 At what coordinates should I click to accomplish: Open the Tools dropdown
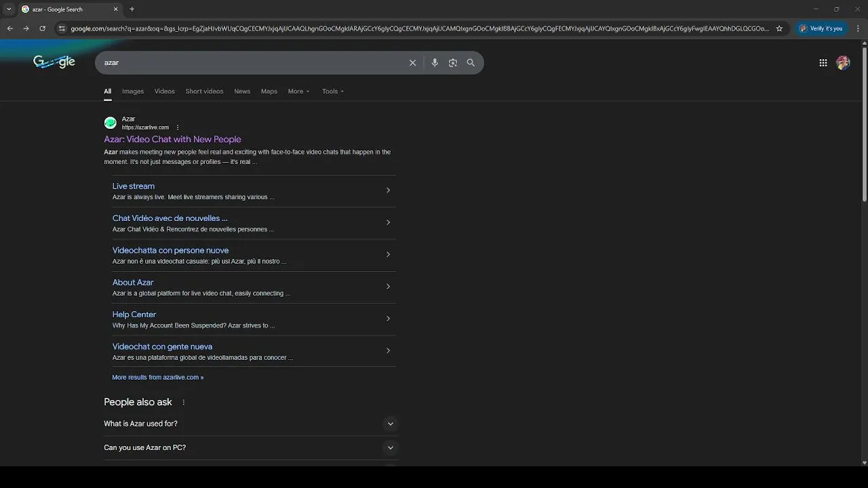(332, 91)
